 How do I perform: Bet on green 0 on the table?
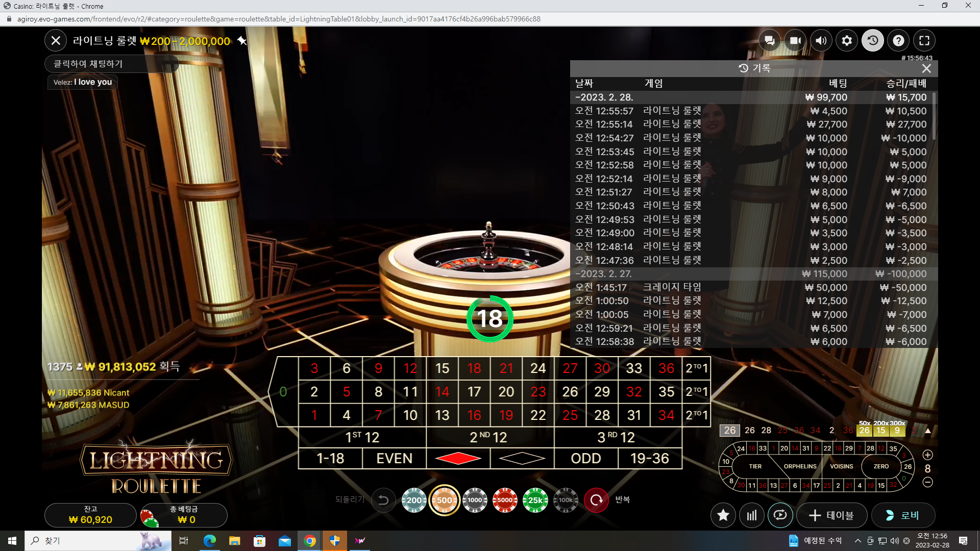coord(283,392)
